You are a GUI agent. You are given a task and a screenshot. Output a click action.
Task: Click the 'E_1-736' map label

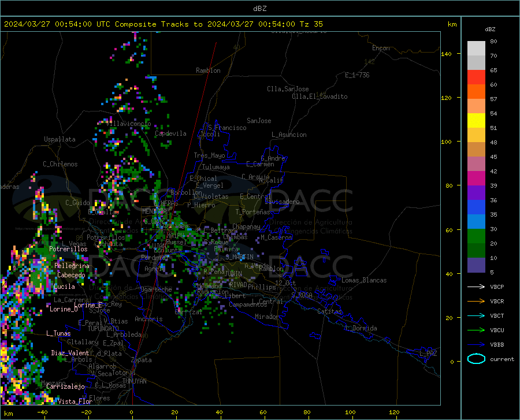pyautogui.click(x=357, y=75)
